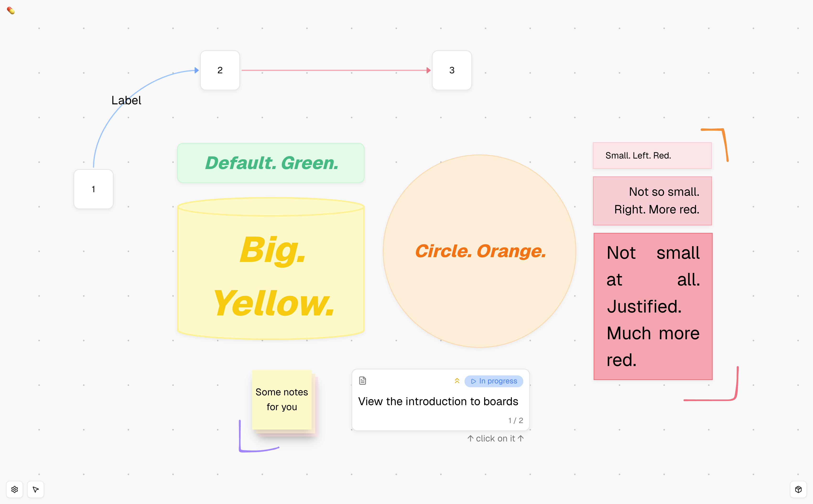This screenshot has height=504, width=813.
Task: Select the node labeled 3
Action: (x=452, y=70)
